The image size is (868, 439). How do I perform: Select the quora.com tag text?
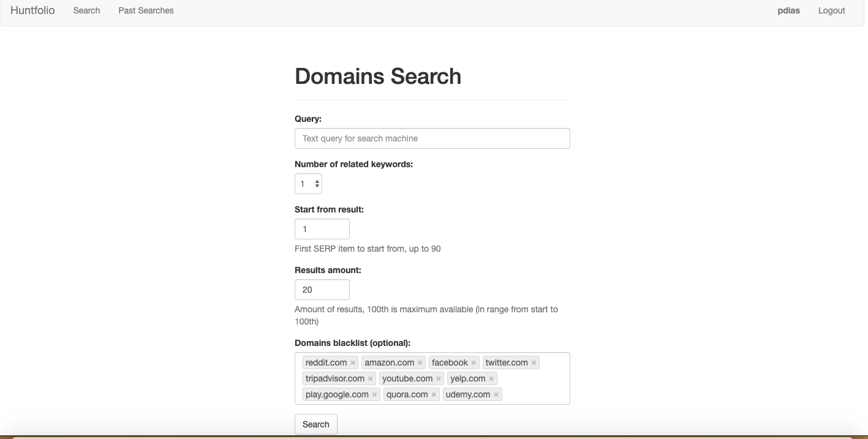point(407,394)
